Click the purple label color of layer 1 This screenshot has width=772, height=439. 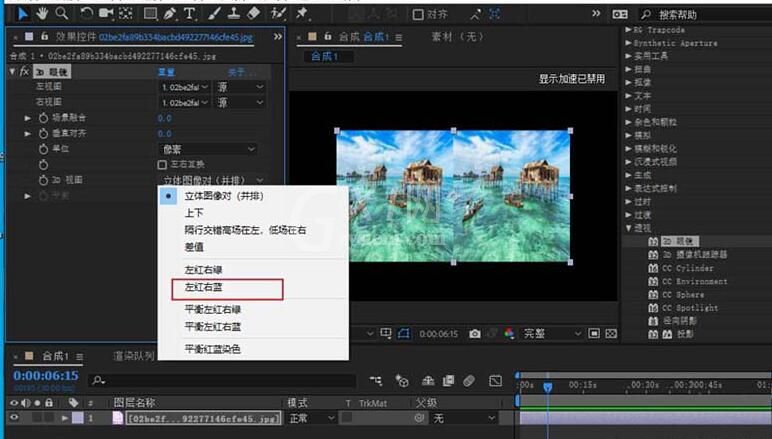(78, 418)
